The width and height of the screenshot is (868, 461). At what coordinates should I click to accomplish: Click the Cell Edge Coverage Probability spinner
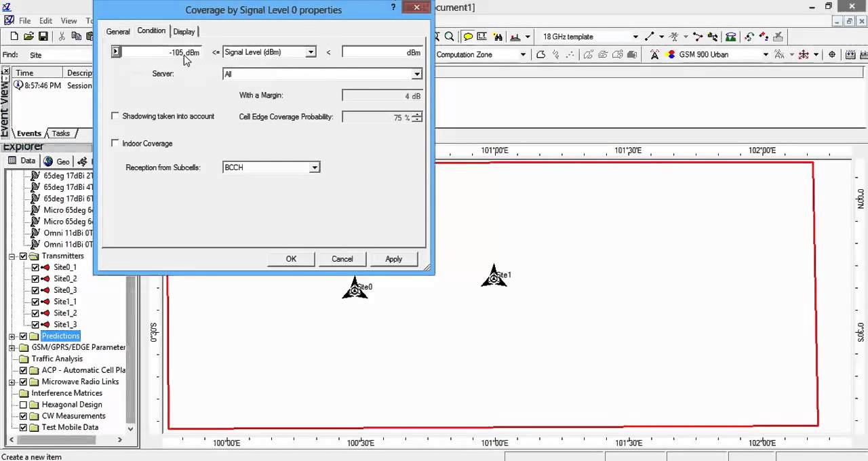(x=416, y=117)
